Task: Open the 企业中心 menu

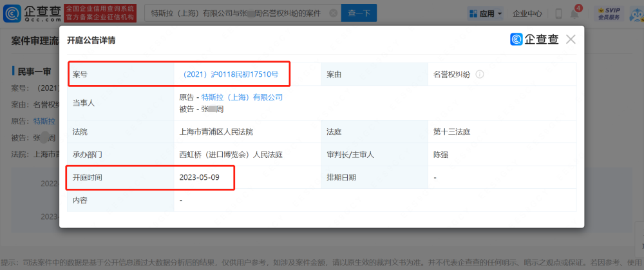Action: coord(527,14)
